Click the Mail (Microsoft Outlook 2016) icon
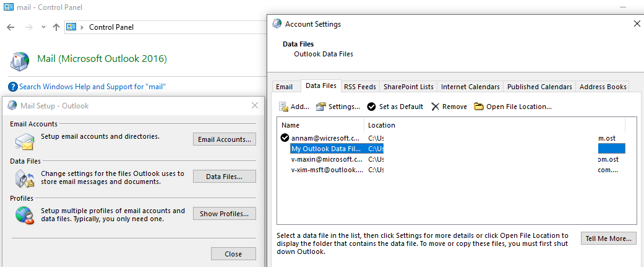644x267 pixels. tap(19, 61)
